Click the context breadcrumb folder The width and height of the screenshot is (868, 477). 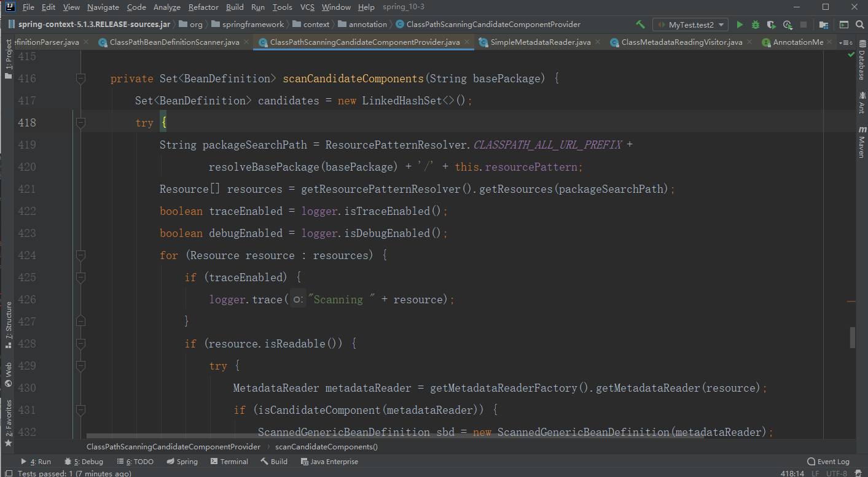pos(311,25)
